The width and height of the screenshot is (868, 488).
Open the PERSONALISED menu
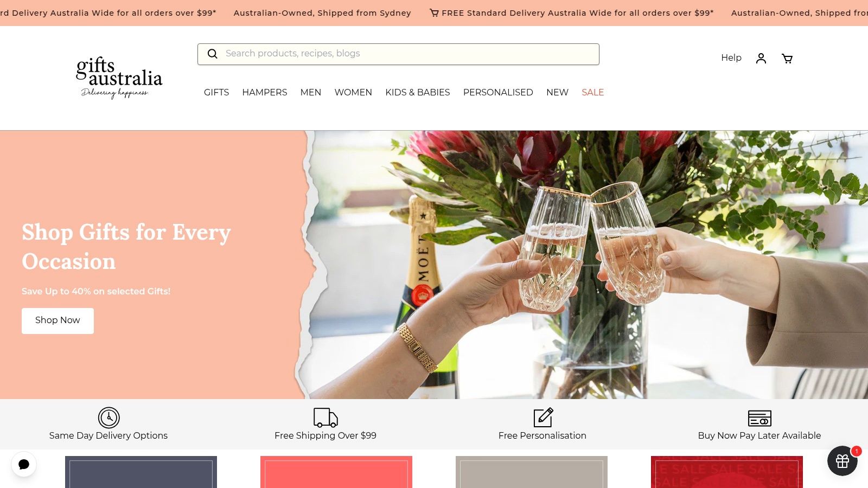point(498,92)
